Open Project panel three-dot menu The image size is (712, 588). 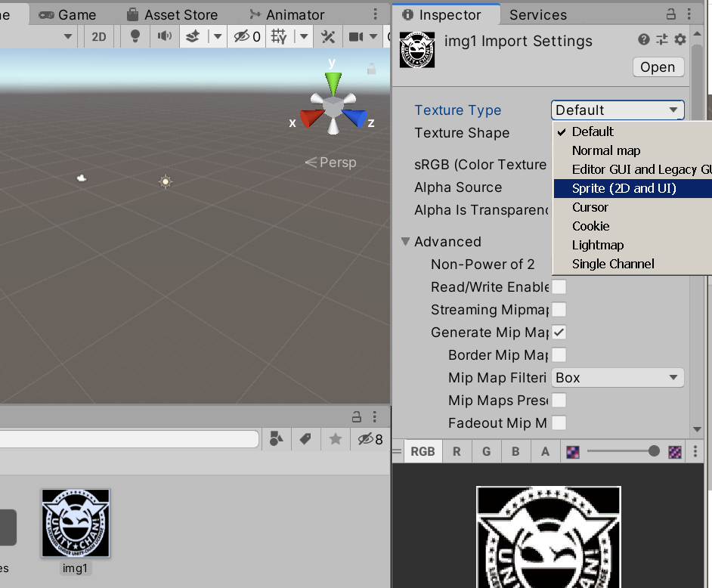pos(375,416)
